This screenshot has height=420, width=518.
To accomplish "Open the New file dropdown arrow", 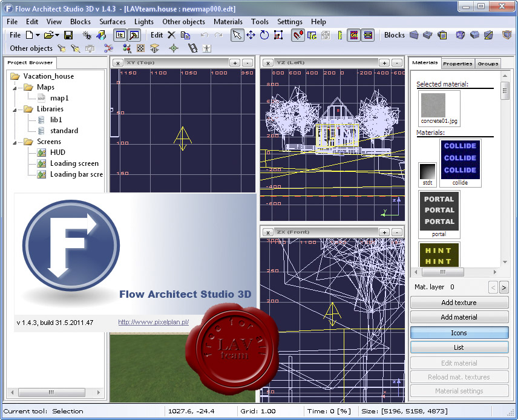I will (x=38, y=35).
